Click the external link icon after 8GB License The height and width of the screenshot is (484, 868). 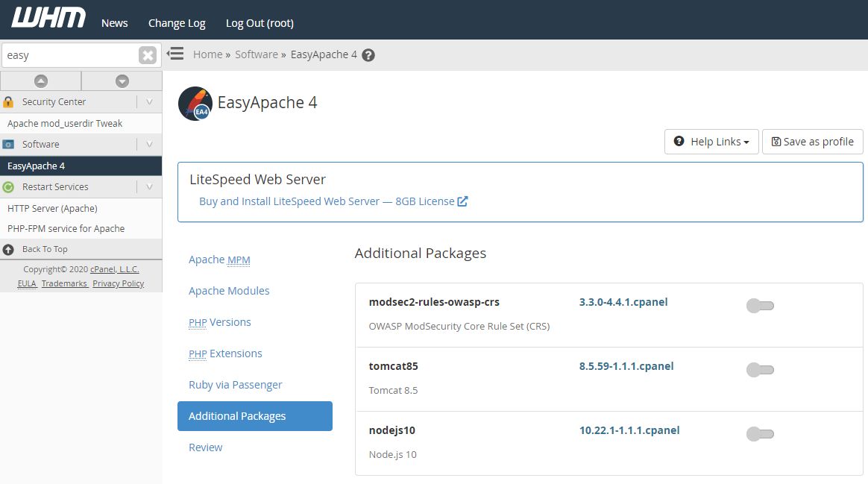coord(463,201)
